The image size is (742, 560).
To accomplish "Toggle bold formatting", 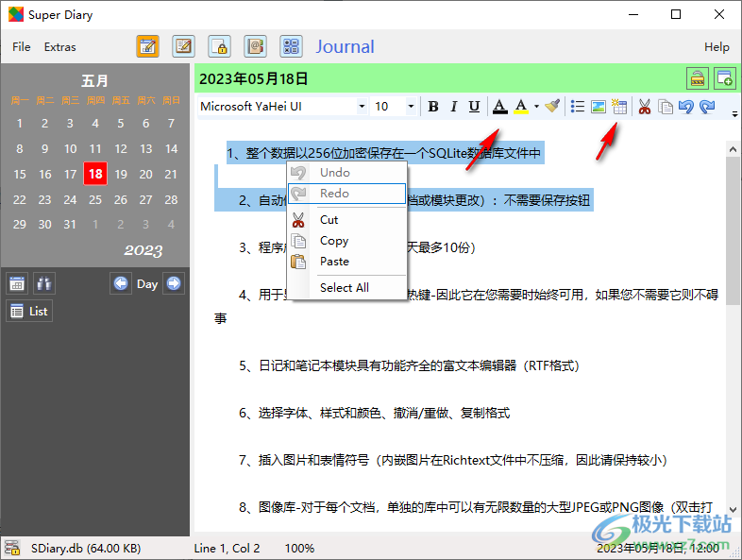I will (433, 107).
